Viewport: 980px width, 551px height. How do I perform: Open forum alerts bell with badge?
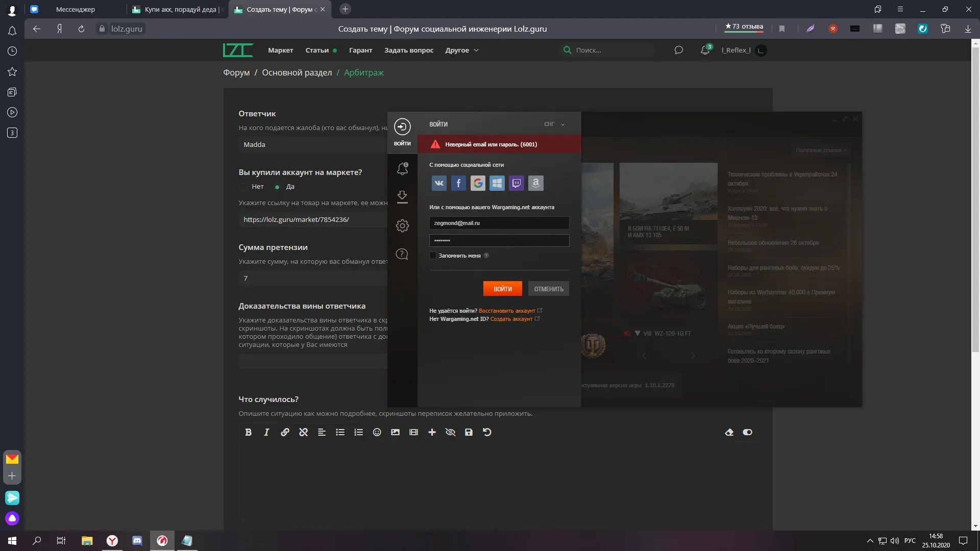point(705,50)
